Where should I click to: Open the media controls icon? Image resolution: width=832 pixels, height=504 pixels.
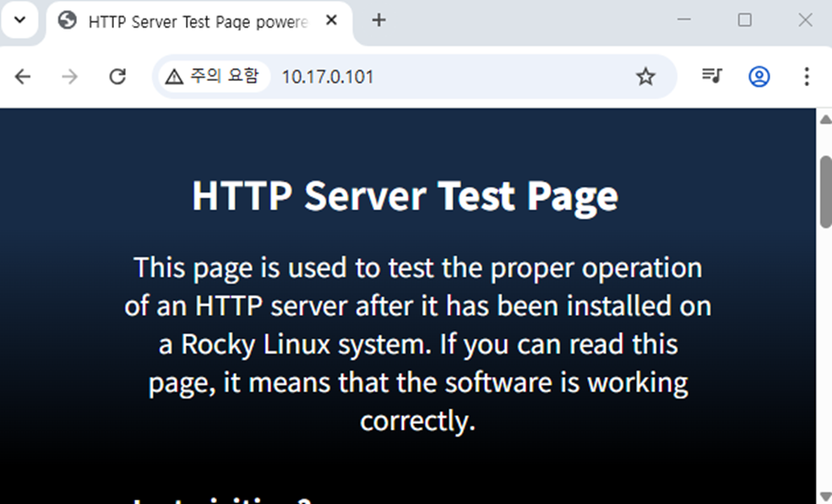point(711,76)
